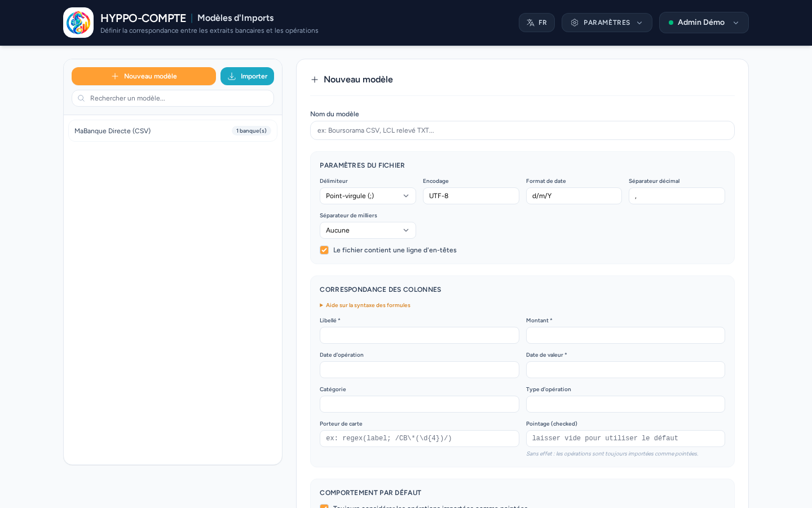Screen dimensions: 812x508
Task: Click the Pointage (checked) input
Action: [x=625, y=439]
